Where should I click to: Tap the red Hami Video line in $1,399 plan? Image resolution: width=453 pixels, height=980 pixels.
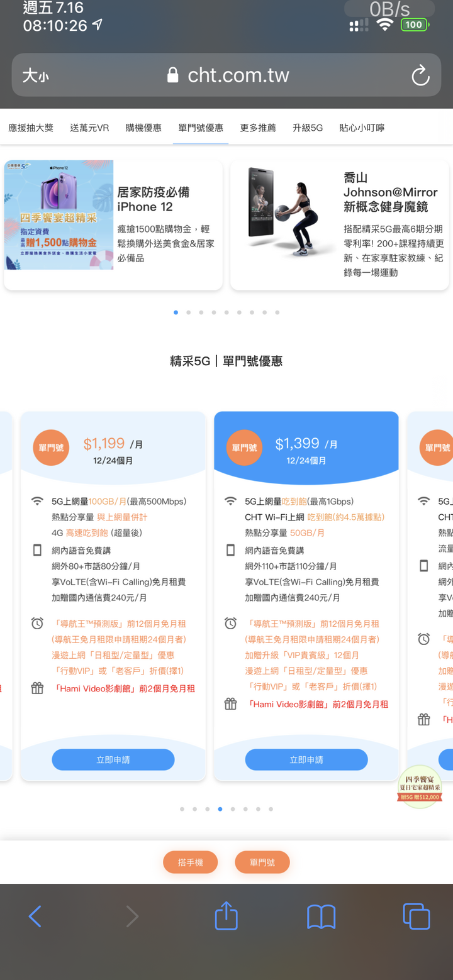click(318, 704)
